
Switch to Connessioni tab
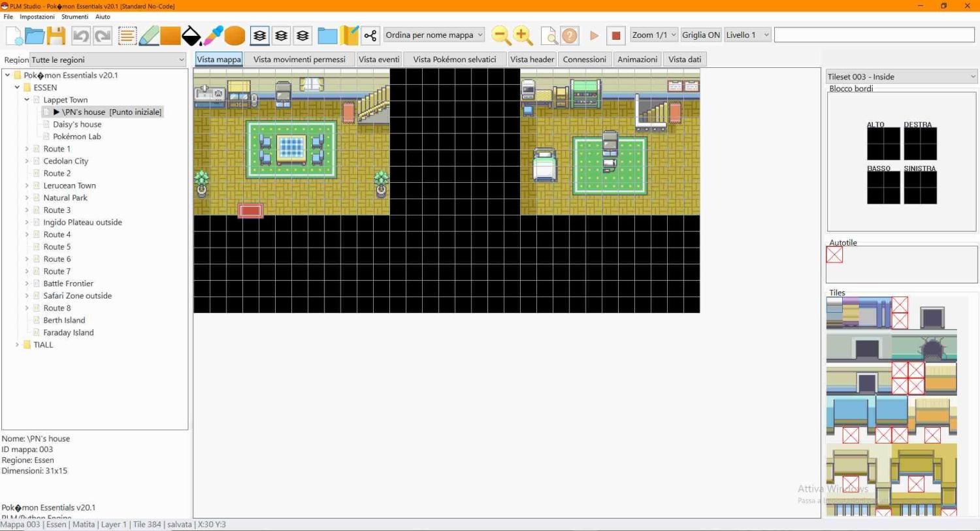[x=585, y=59]
